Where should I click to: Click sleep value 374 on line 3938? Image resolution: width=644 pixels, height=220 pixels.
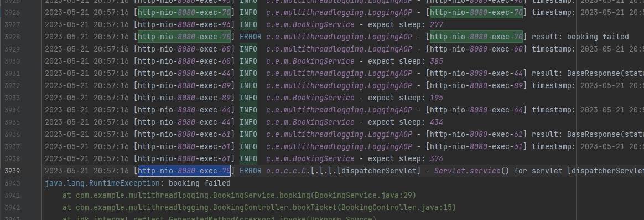coord(437,158)
